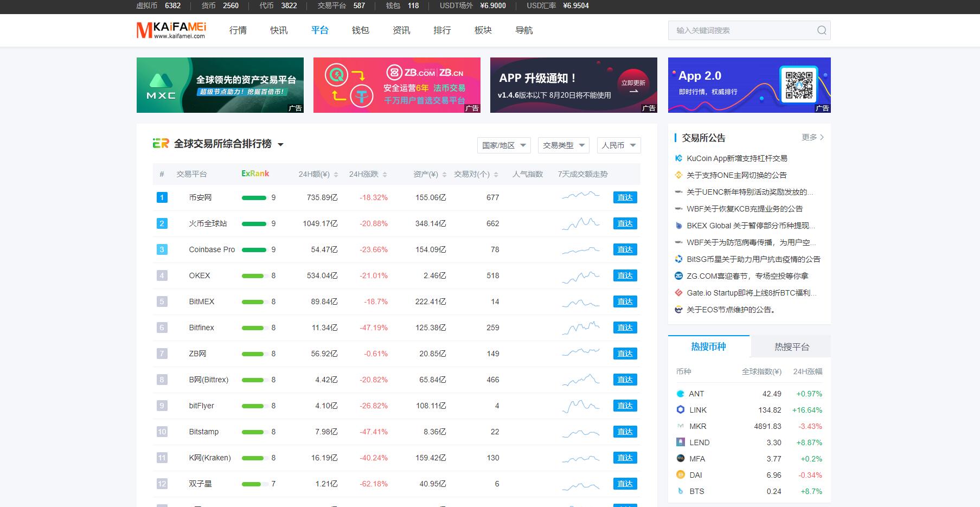Open the 人民币 currency dropdown
The width and height of the screenshot is (980, 507).
[x=619, y=145]
